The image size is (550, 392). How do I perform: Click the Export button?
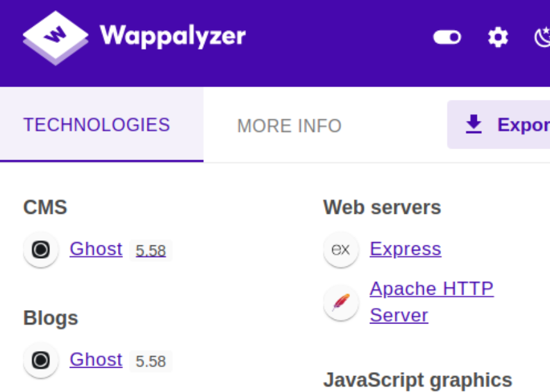(x=499, y=124)
